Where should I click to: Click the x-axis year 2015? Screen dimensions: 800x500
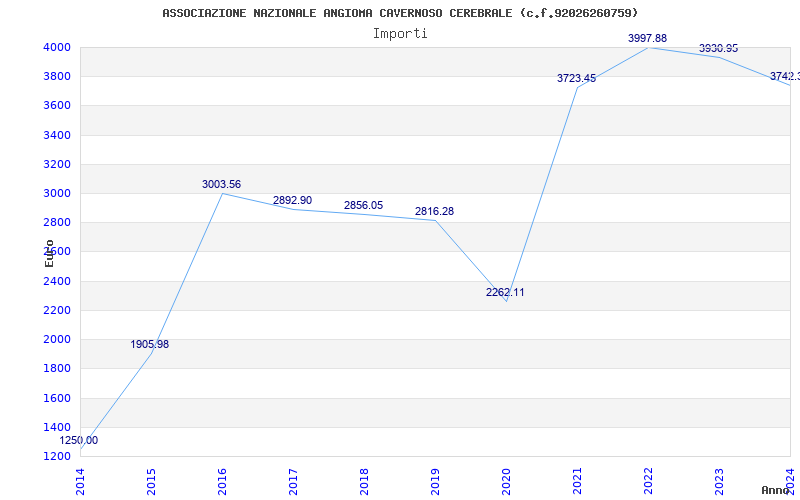[x=152, y=482]
